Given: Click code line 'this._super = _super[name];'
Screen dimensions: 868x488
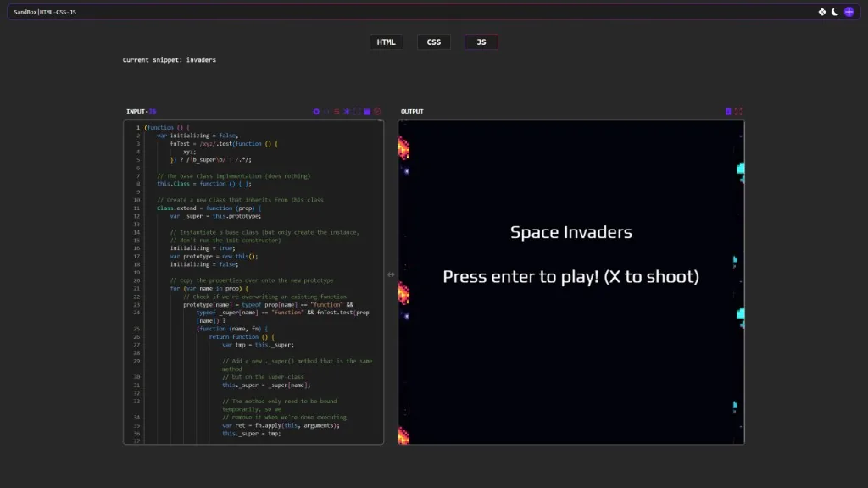Looking at the screenshot, I should click(266, 385).
